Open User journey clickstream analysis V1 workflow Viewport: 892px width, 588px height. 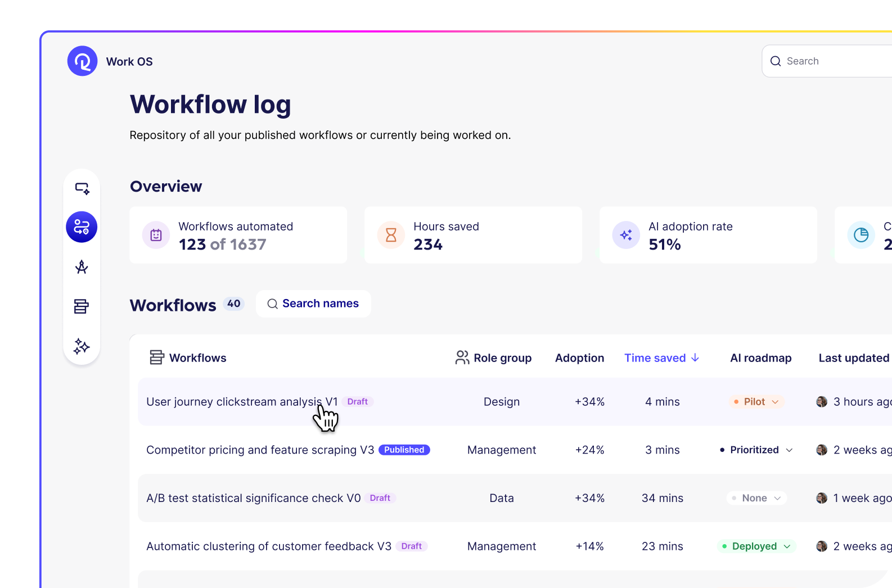[242, 401]
